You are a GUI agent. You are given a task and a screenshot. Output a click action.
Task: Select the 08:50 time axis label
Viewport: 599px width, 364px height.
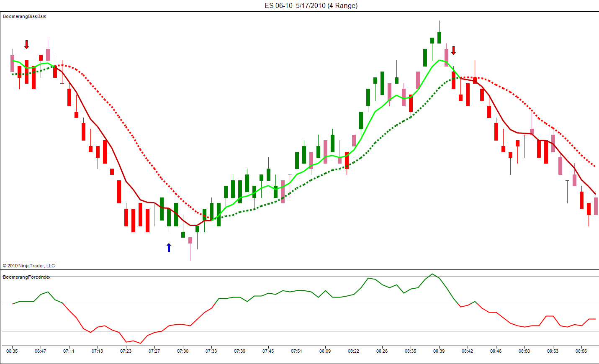pyautogui.click(x=524, y=351)
